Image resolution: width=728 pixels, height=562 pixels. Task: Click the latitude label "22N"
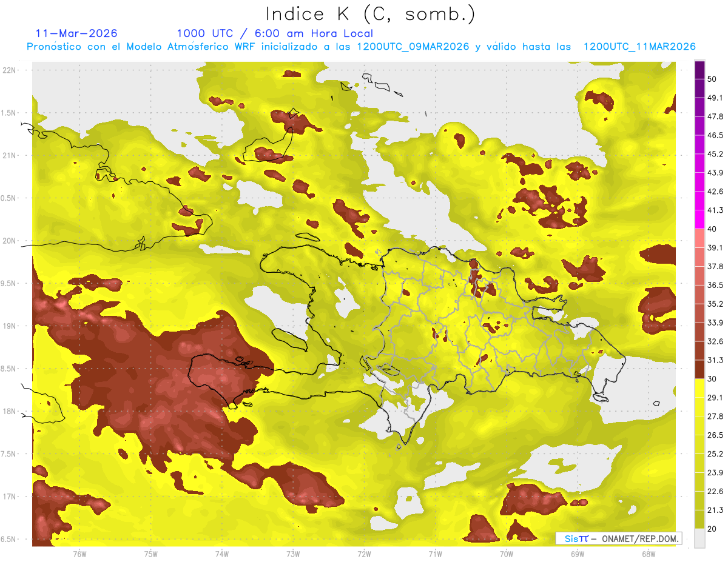(10, 70)
